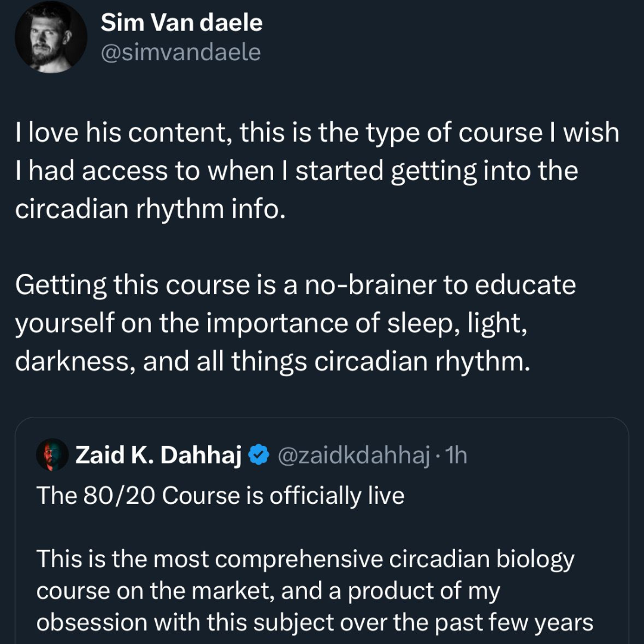Click the text "darkness, and all things circadian rhythm."
644x644 pixels.
coord(272,363)
